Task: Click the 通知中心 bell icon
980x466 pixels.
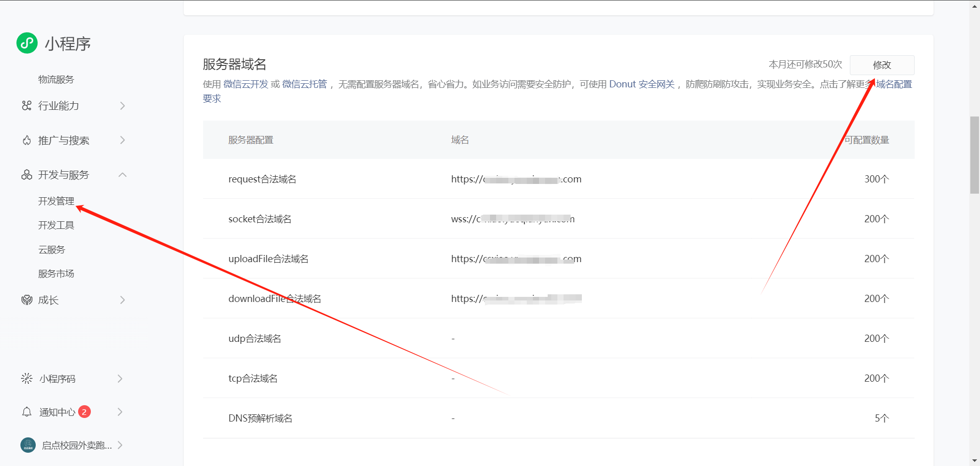Action: pyautogui.click(x=27, y=412)
